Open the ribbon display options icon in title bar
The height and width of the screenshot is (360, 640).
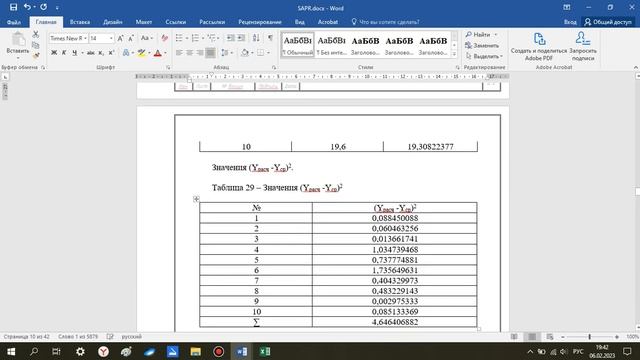click(x=567, y=7)
